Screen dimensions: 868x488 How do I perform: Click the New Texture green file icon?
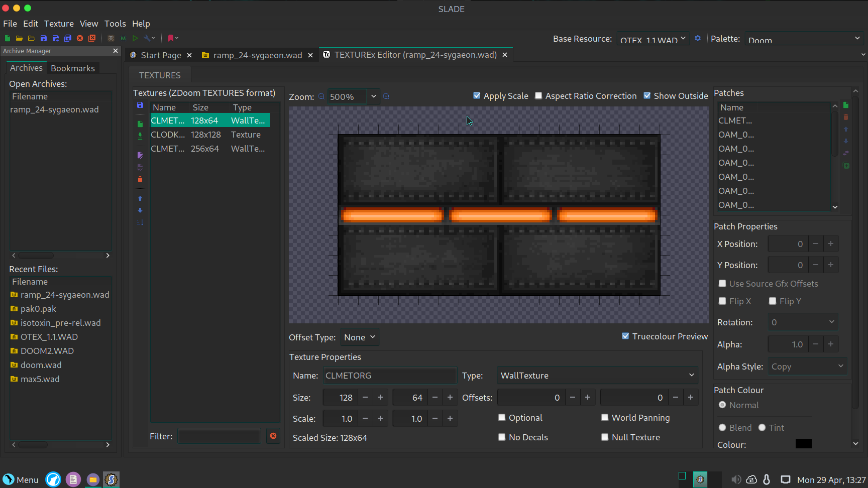click(140, 124)
